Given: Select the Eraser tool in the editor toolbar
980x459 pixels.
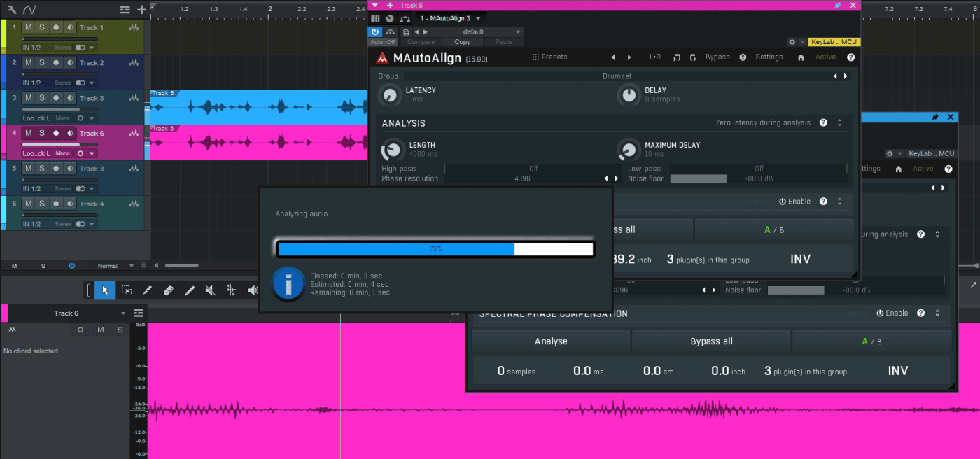Looking at the screenshot, I should pos(168,290).
